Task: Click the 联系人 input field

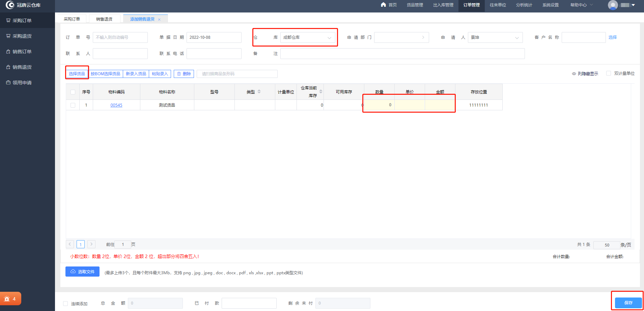Action: (120, 54)
